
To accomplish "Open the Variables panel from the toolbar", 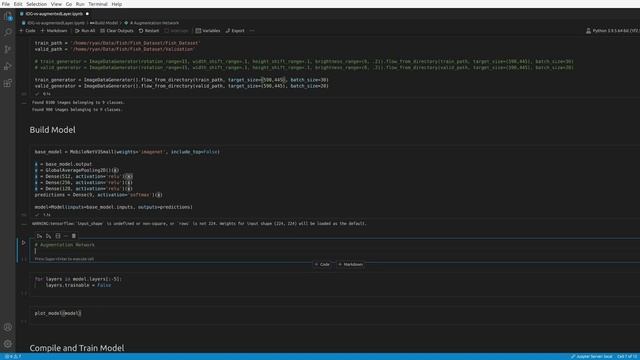I will 208,31.
